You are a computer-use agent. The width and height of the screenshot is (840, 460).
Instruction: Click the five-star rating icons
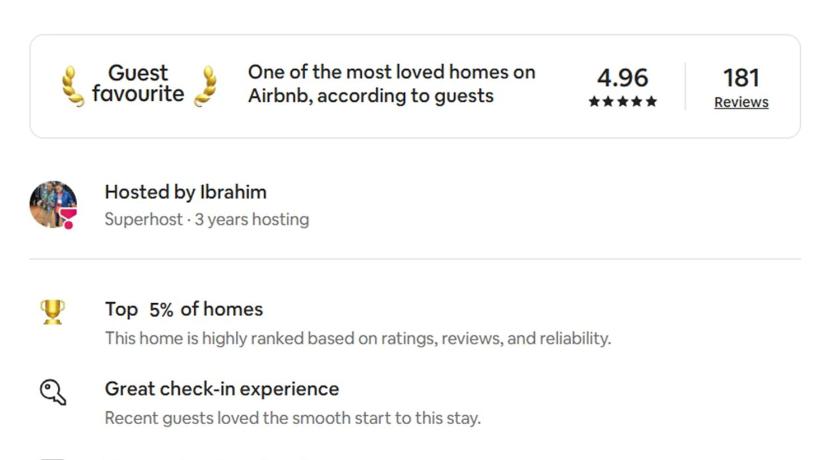622,102
